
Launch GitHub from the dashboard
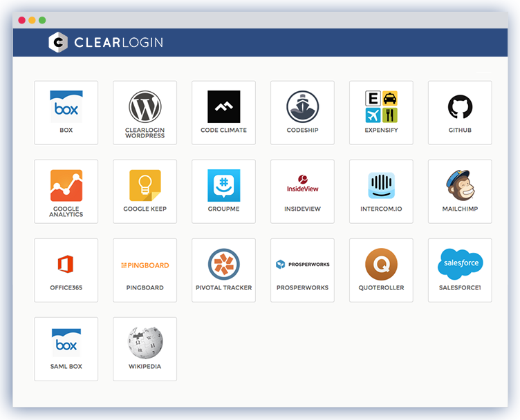[x=460, y=107]
